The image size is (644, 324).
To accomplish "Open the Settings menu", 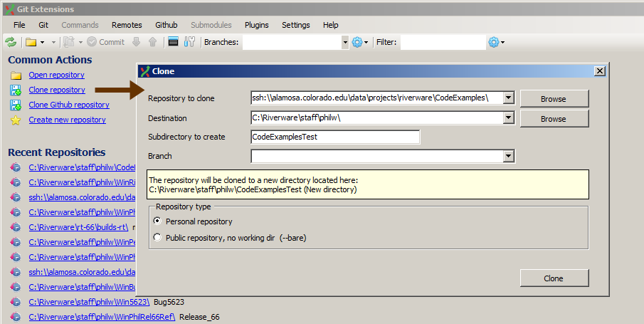I will [296, 25].
